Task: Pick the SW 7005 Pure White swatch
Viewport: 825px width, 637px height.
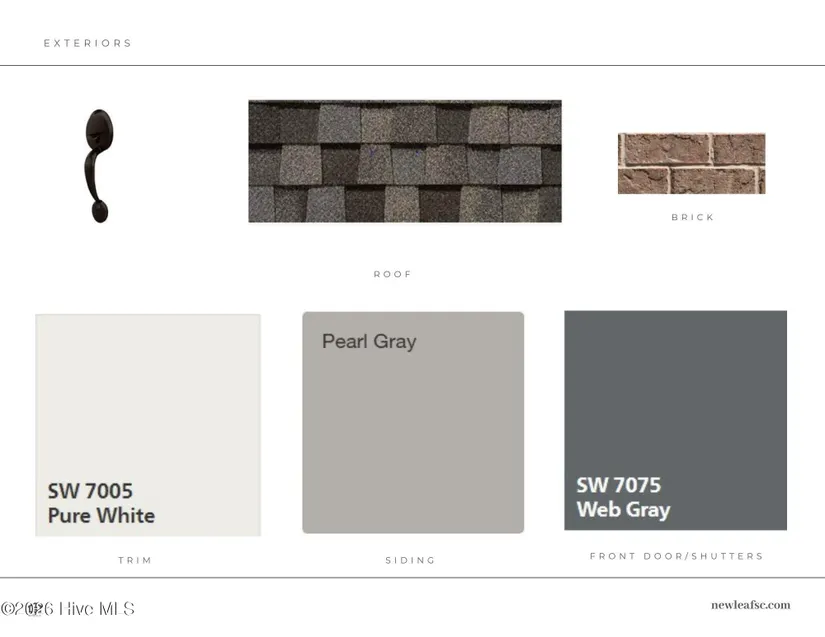Action: tap(148, 425)
